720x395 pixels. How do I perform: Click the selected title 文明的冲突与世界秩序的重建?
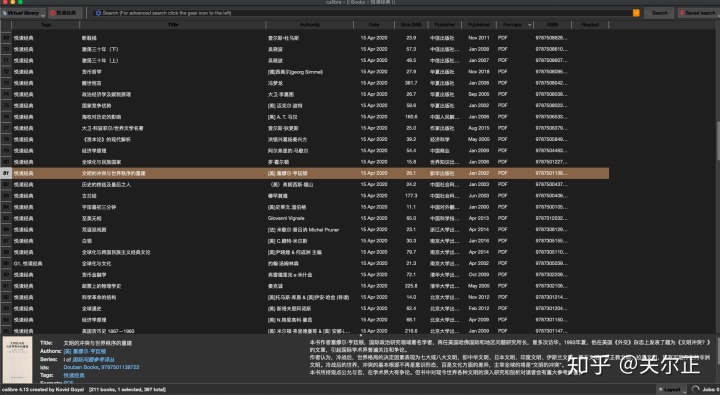point(113,173)
